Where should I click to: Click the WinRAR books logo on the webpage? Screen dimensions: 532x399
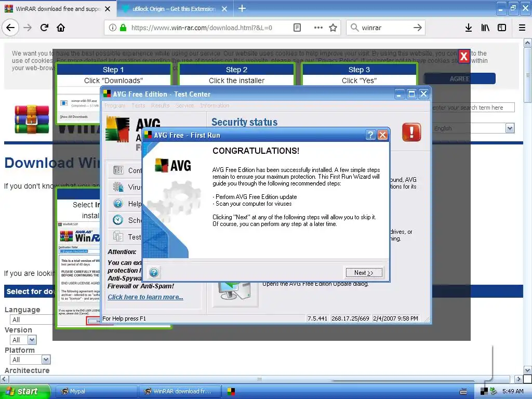point(32,119)
